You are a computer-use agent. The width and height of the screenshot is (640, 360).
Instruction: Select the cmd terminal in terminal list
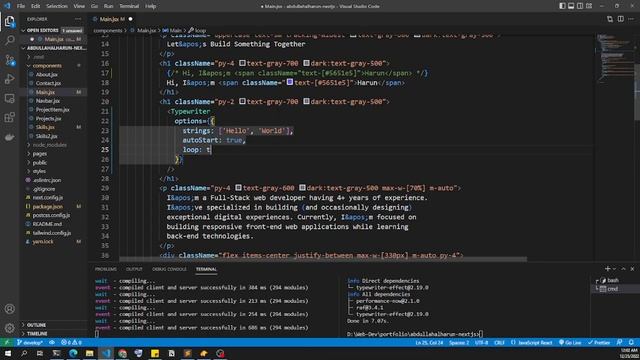coord(614,289)
